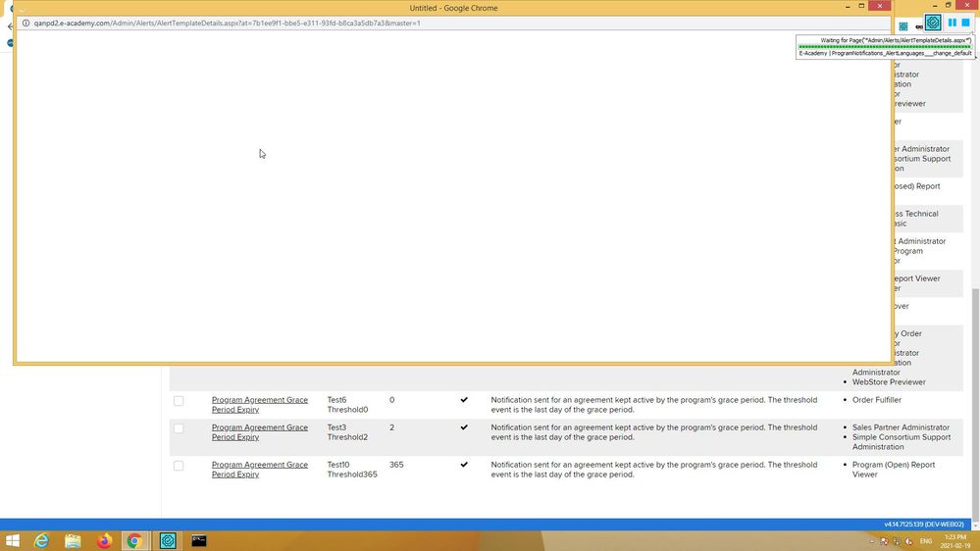
Task: Open the test automation app in the taskbar
Action: click(x=168, y=540)
